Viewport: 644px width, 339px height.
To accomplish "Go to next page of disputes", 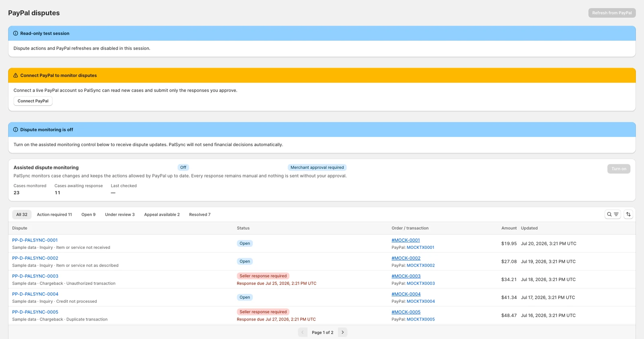I will pyautogui.click(x=343, y=332).
